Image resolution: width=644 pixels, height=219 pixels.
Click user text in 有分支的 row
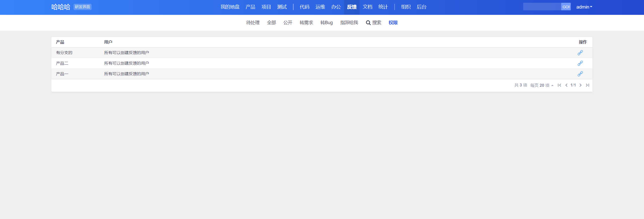pyautogui.click(x=127, y=53)
